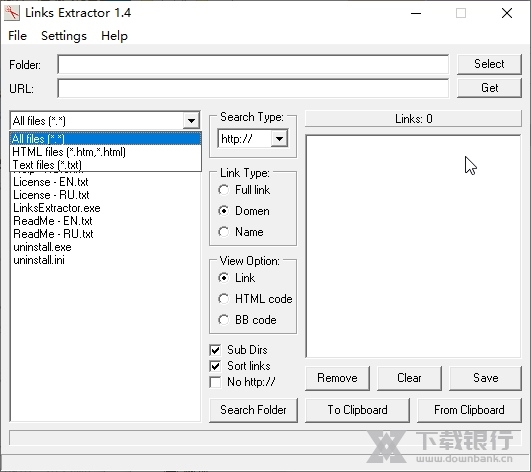Select uninstall.exe in file list
Viewport: 531px width, 472px height.
click(42, 247)
